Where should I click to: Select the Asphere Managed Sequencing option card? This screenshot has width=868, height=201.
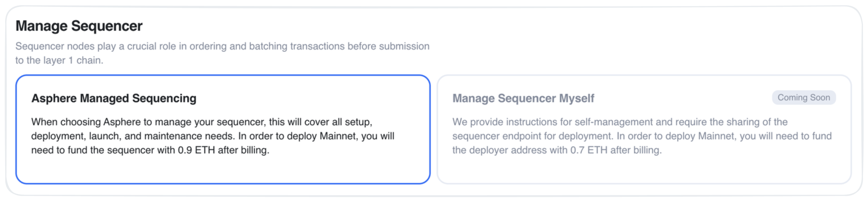[223, 129]
